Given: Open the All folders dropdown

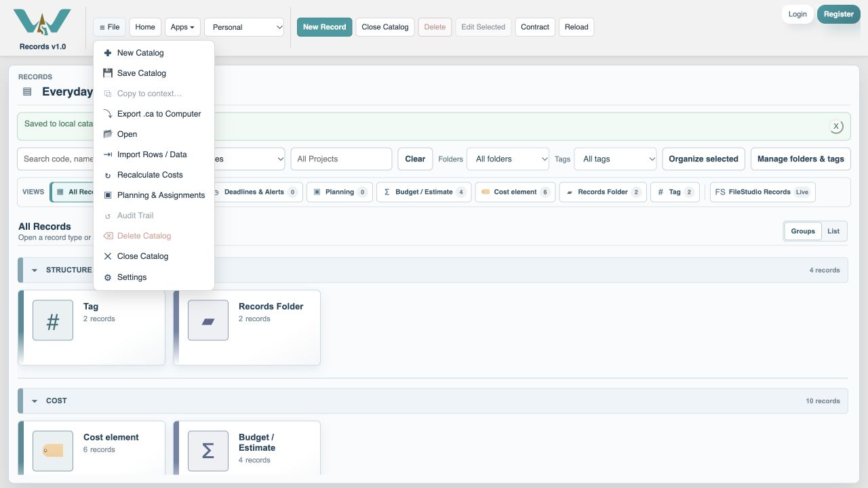Looking at the screenshot, I should tap(508, 159).
